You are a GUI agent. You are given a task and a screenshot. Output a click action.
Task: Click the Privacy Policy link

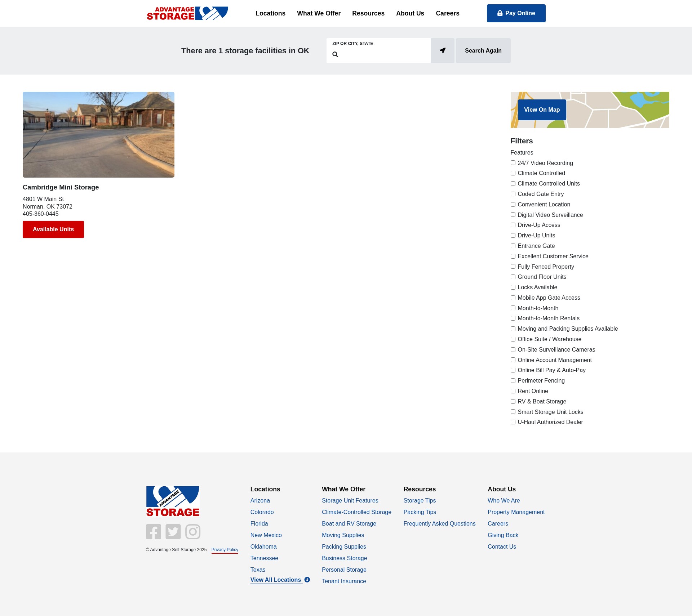pyautogui.click(x=225, y=550)
